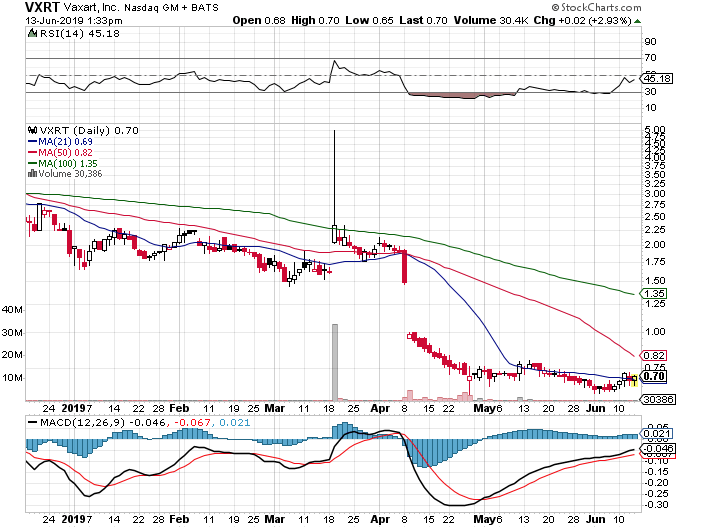
Task: Click the 30386 volume axis tag
Action: click(x=658, y=399)
